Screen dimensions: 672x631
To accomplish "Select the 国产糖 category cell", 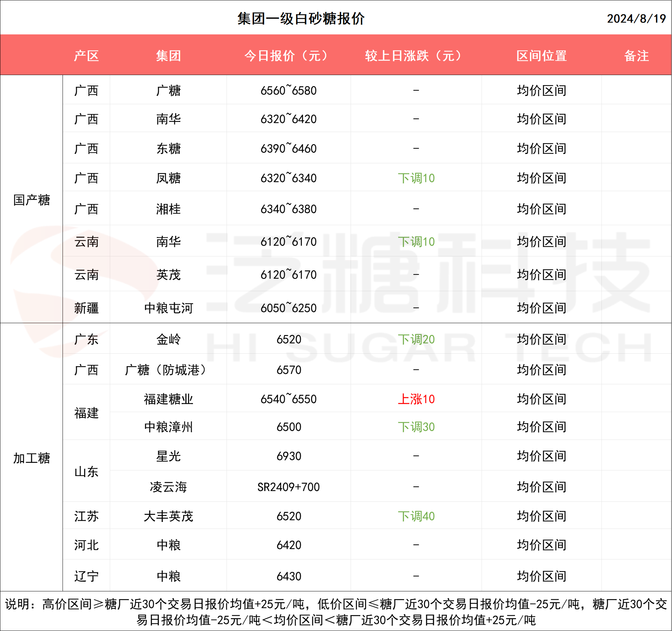I will tap(32, 200).
